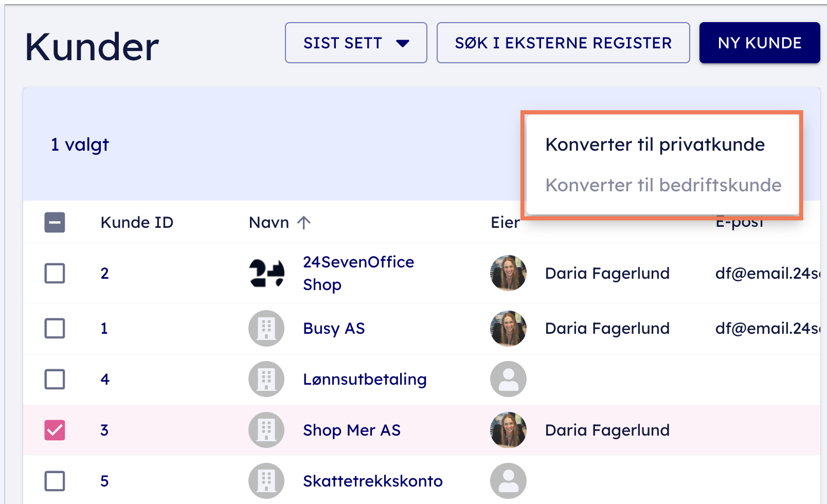Image resolution: width=827 pixels, height=504 pixels.
Task: Click the 24SevenOffice Shop logo icon
Action: pos(266,273)
